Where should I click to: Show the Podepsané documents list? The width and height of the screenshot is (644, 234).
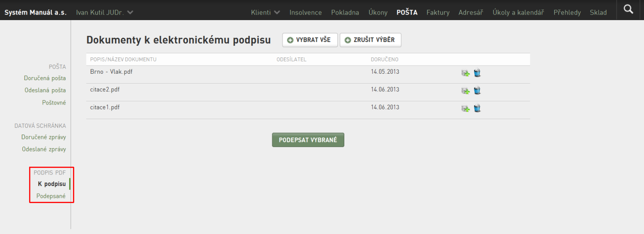pos(51,196)
